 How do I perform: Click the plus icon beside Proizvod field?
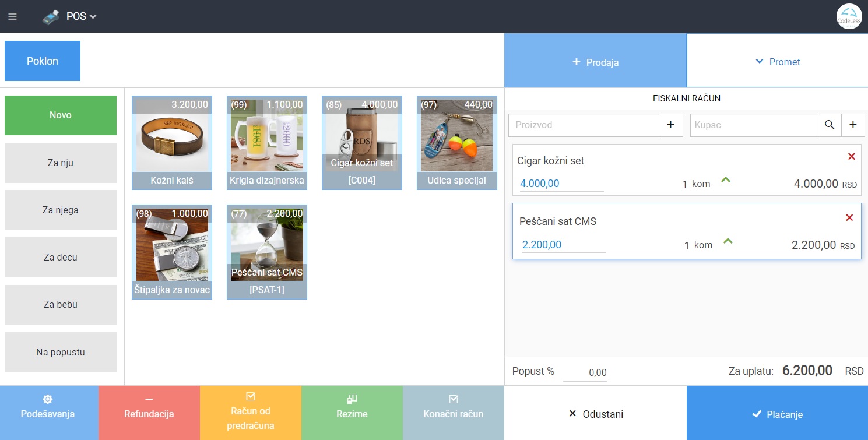pyautogui.click(x=670, y=125)
